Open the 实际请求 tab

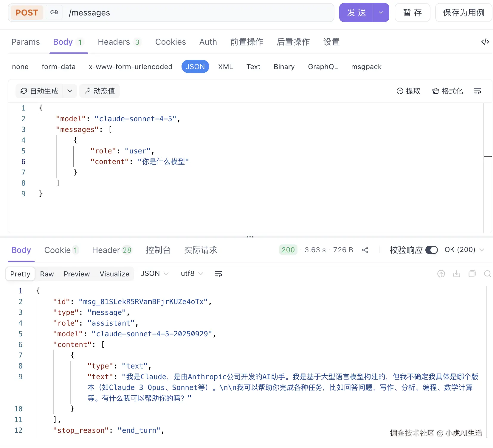tap(200, 250)
